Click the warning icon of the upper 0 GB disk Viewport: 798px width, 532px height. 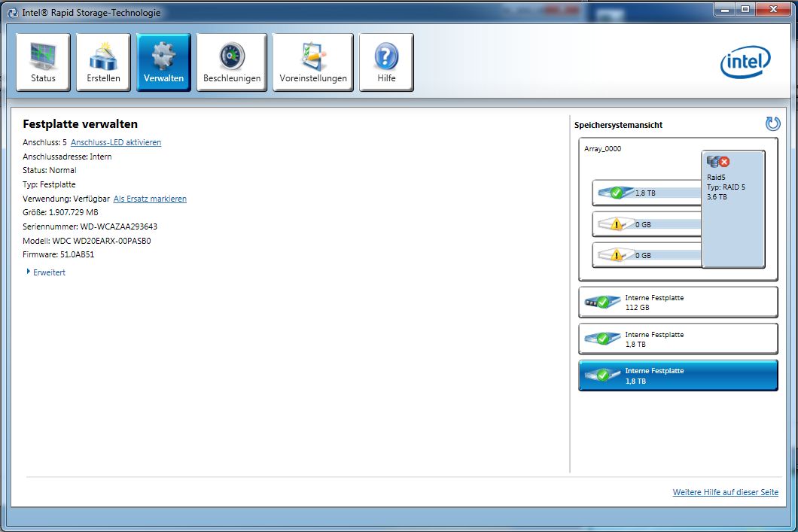coord(617,224)
